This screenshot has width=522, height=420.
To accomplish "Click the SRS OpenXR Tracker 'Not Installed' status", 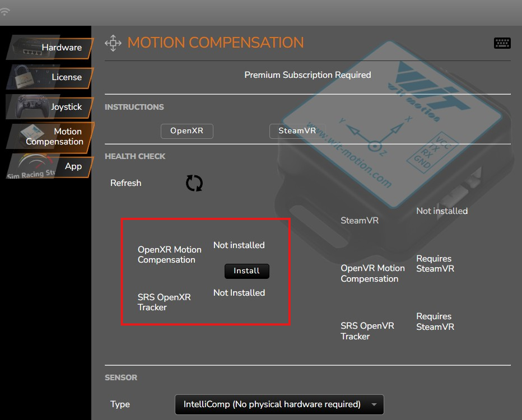I will point(239,293).
